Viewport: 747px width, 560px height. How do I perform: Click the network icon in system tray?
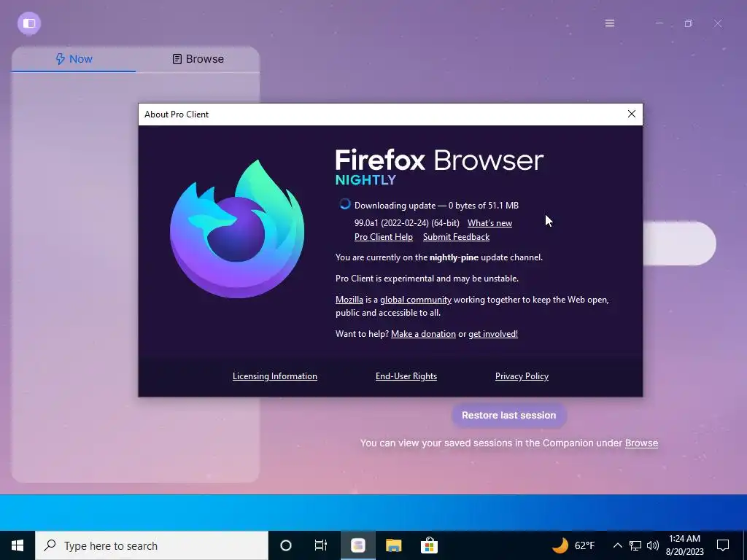coord(635,545)
